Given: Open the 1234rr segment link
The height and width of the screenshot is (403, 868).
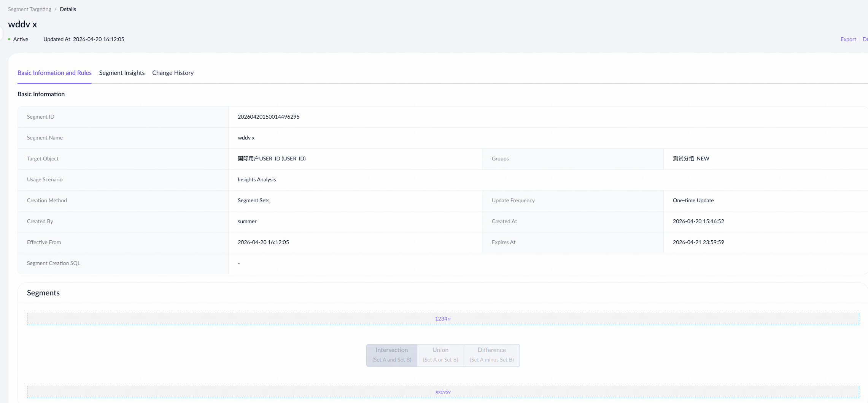Looking at the screenshot, I should [x=443, y=319].
